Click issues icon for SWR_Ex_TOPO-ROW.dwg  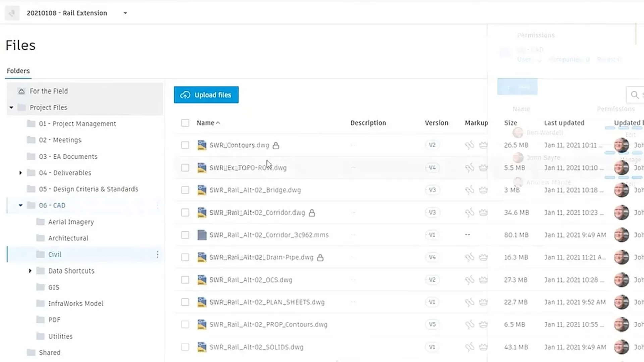(x=483, y=168)
